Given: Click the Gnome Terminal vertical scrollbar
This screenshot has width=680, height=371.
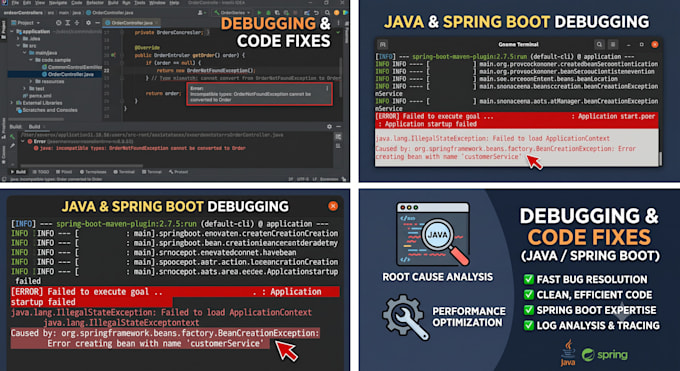Looking at the screenshot, I should 660,158.
